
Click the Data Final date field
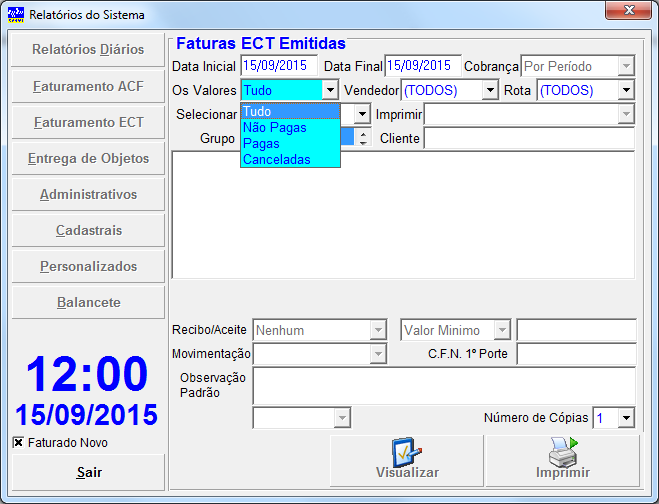point(423,66)
